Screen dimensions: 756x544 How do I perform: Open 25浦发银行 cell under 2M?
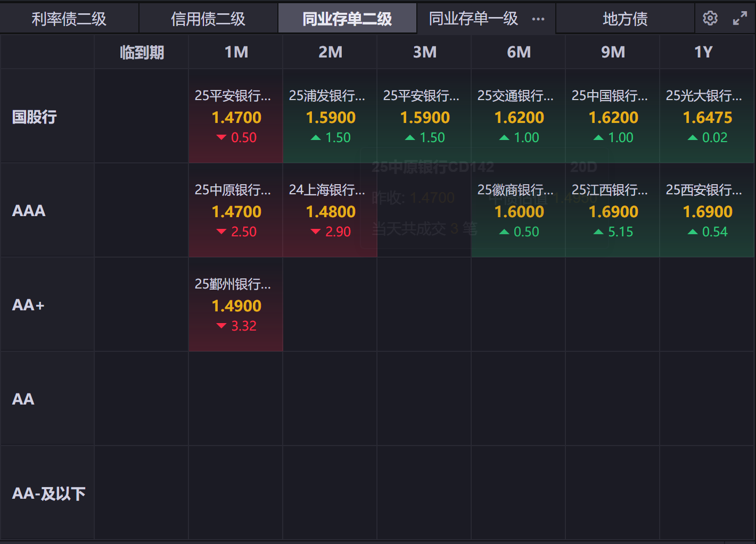330,117
